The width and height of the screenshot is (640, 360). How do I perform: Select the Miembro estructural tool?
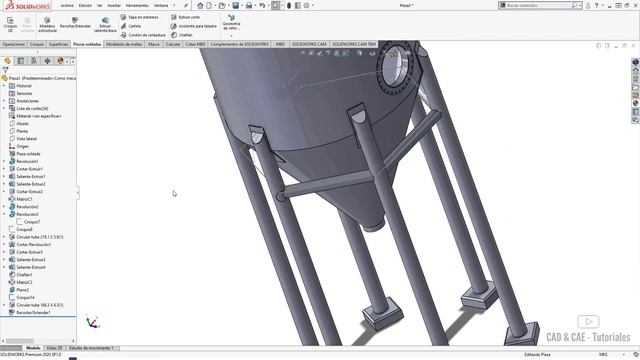click(x=47, y=24)
